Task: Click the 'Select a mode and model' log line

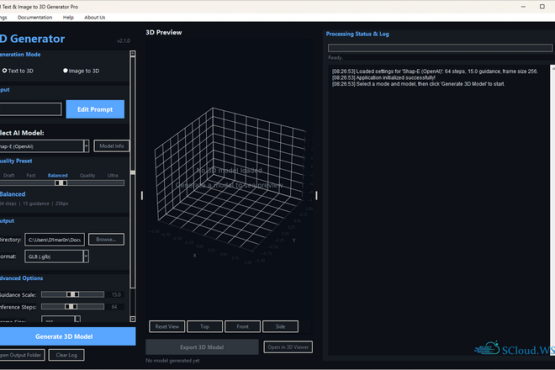Action: click(418, 84)
